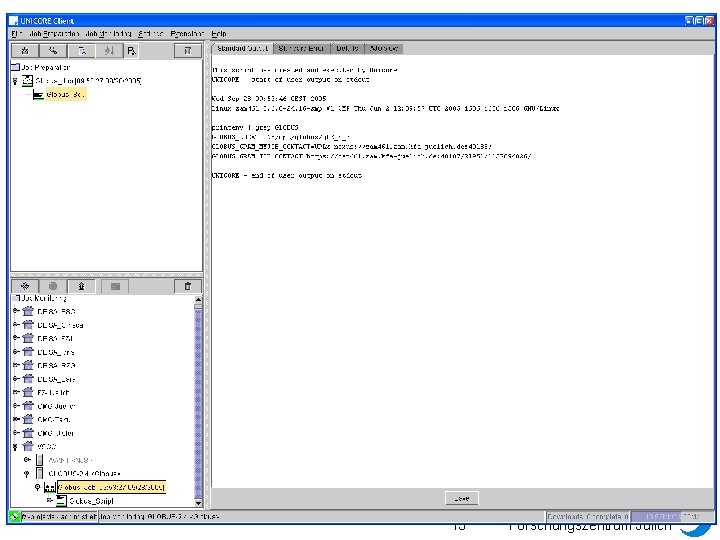Expand the DEISA_Idris site node
The width and height of the screenshot is (720, 540).
coord(16,352)
